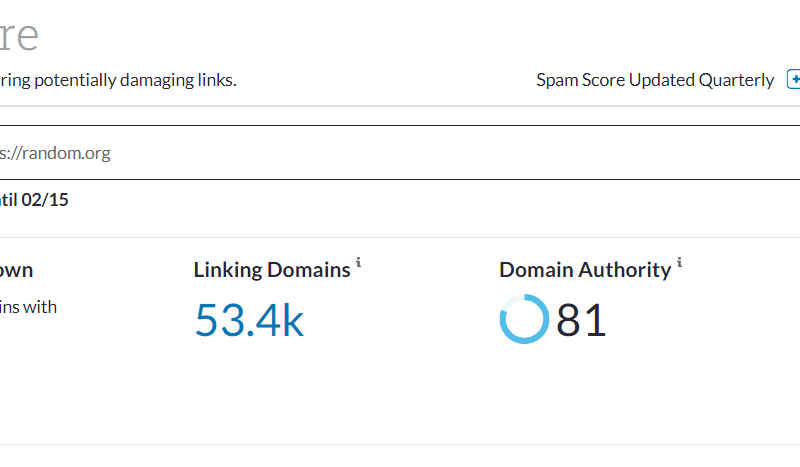Select the 'potentially damaging links' description text
800x467 pixels.
tap(120, 80)
